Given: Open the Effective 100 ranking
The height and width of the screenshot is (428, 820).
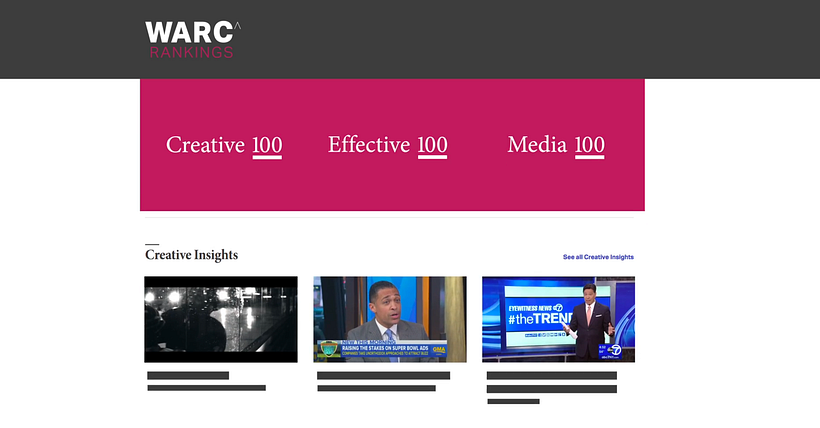Looking at the screenshot, I should pos(388,145).
